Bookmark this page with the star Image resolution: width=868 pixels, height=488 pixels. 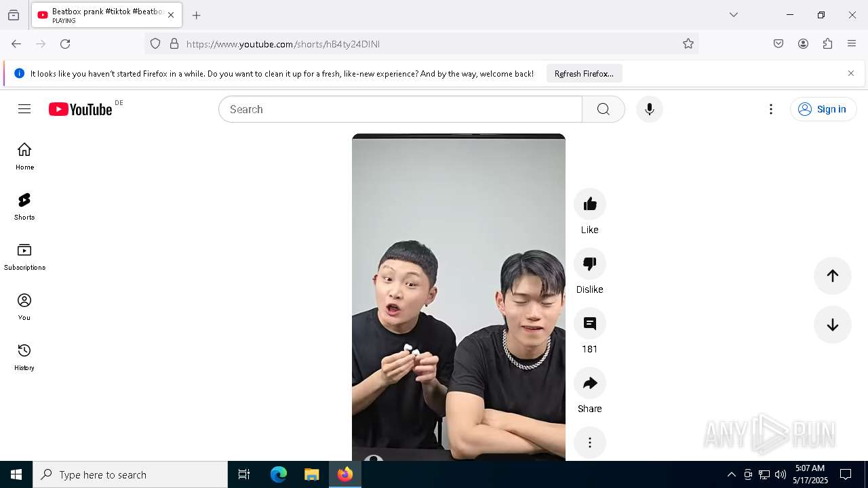pyautogui.click(x=688, y=44)
